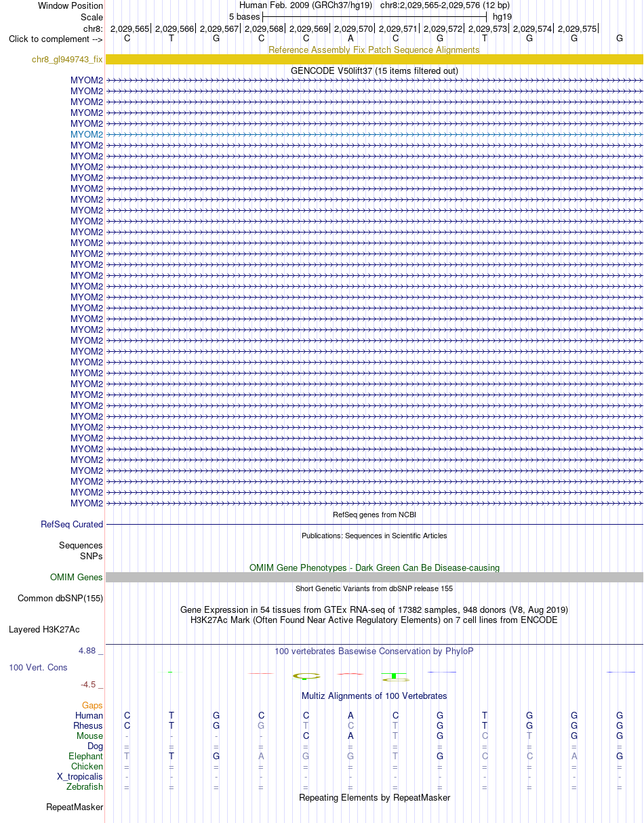644x823 pixels.
Task: Click the 'X_tropicalis' alignment row label
Action: (x=80, y=777)
